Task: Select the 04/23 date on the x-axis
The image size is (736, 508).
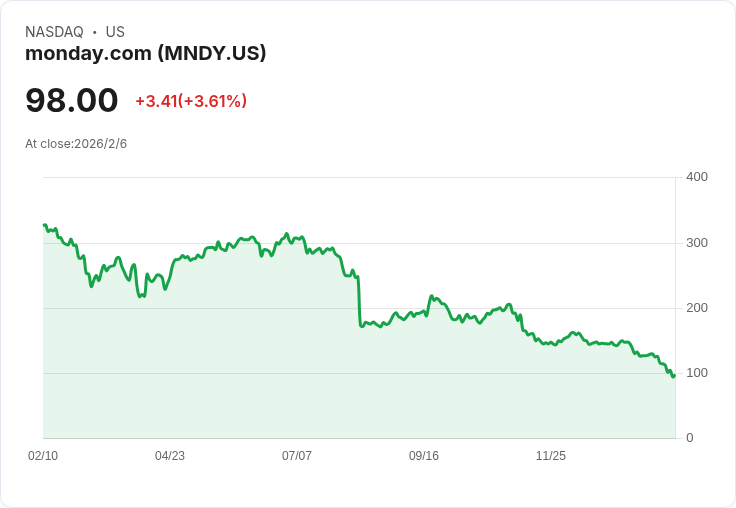Action: click(170, 456)
